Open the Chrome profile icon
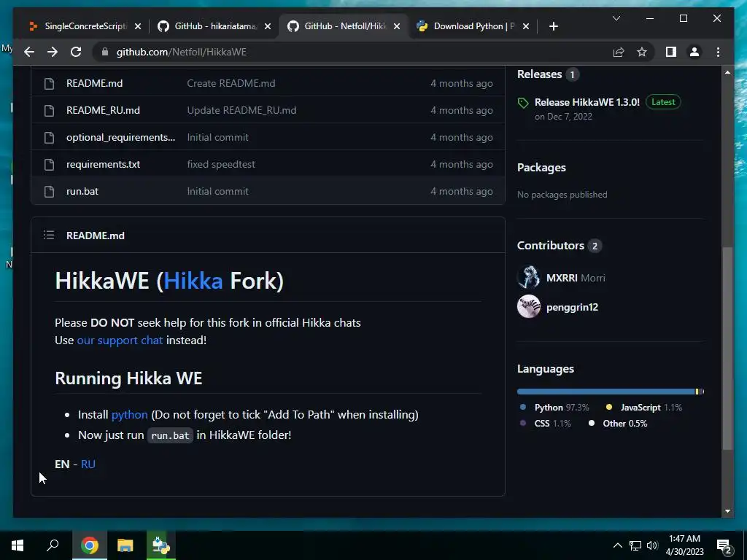Image resolution: width=747 pixels, height=560 pixels. pyautogui.click(x=694, y=52)
